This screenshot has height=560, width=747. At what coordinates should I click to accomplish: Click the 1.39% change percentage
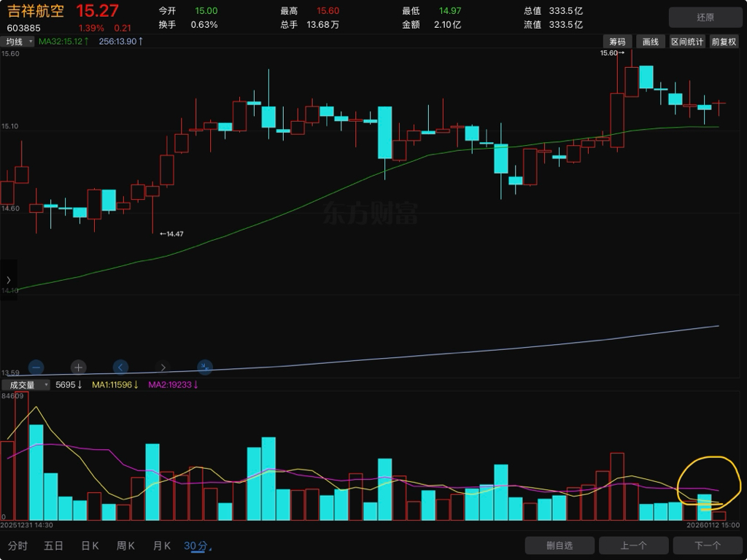(x=91, y=28)
